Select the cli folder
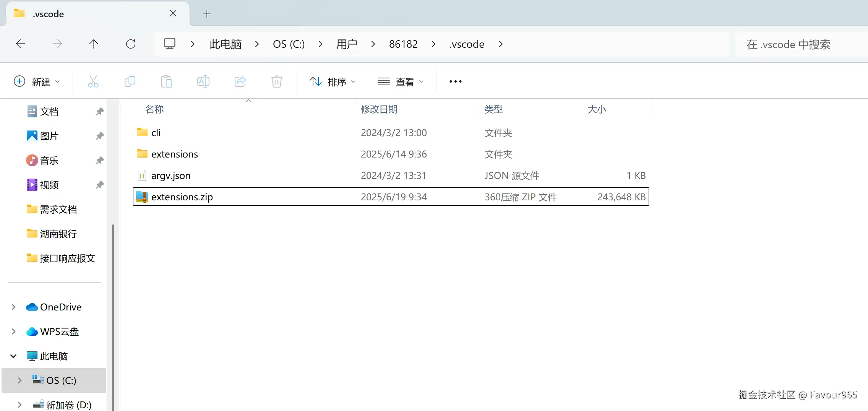The height and width of the screenshot is (411, 868). click(391, 133)
